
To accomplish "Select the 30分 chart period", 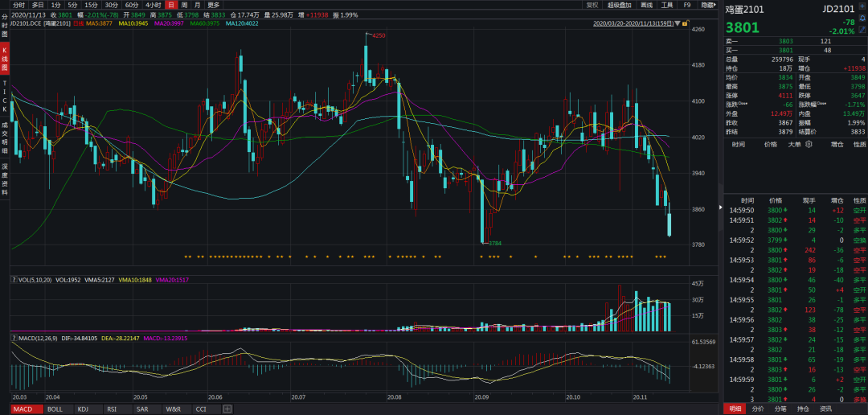I will point(111,5).
